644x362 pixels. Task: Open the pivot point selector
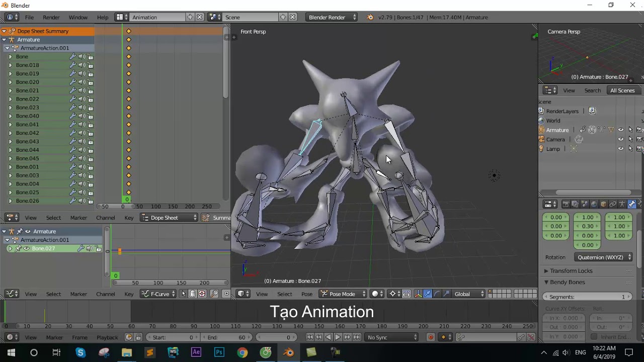click(395, 294)
